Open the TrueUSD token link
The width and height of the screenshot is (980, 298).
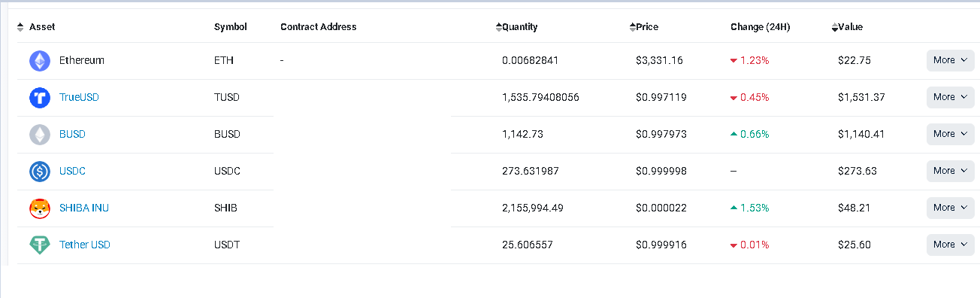(79, 97)
